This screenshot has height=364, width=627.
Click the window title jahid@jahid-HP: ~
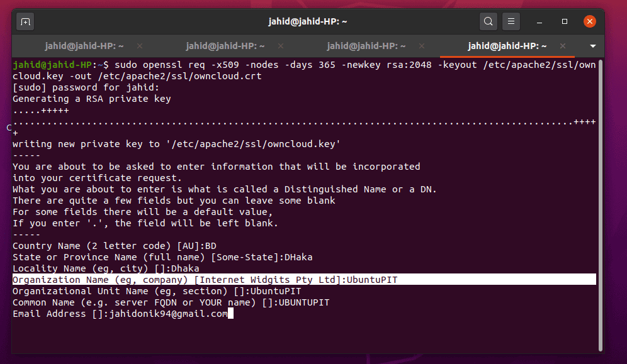point(307,21)
